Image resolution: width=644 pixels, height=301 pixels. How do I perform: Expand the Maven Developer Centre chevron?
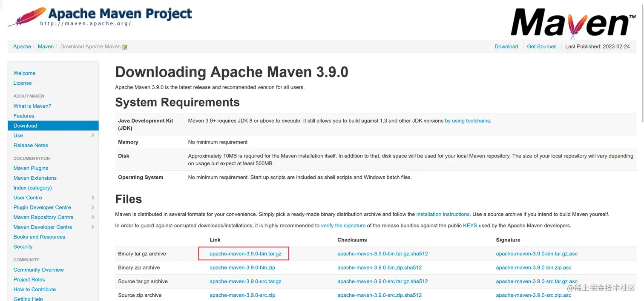(93, 227)
